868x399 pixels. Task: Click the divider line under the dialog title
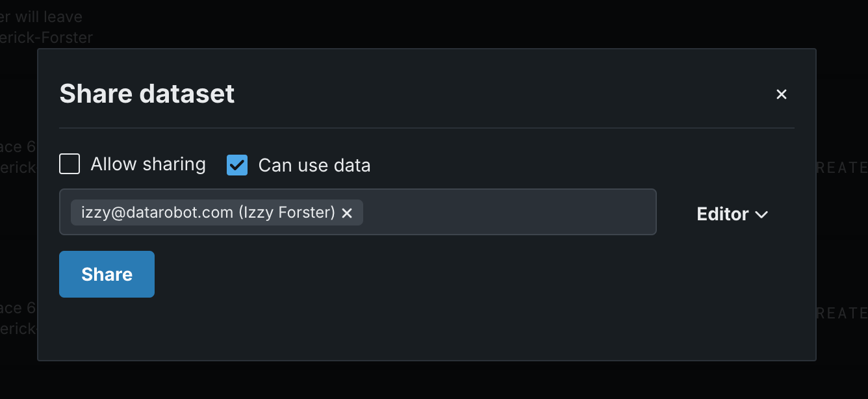click(426, 128)
